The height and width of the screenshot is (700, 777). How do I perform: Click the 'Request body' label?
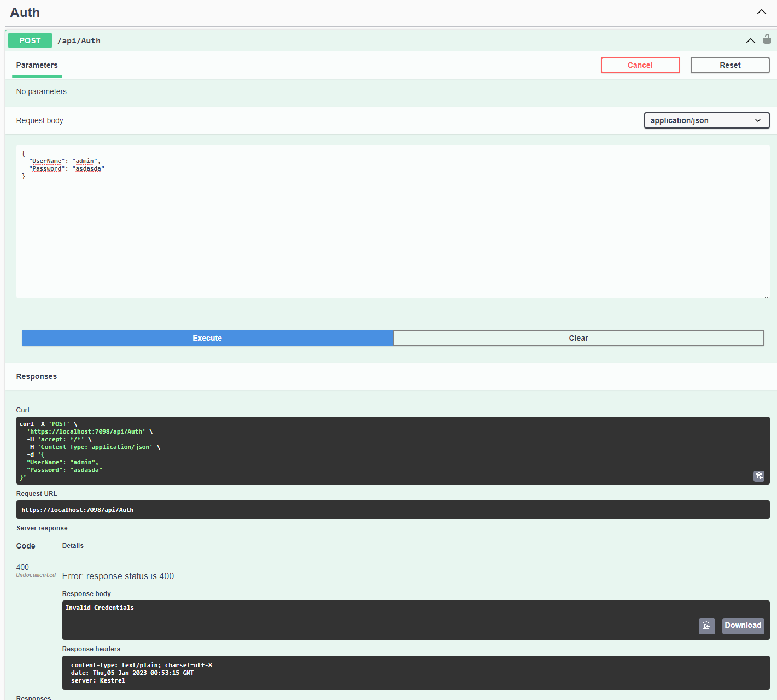(40, 120)
